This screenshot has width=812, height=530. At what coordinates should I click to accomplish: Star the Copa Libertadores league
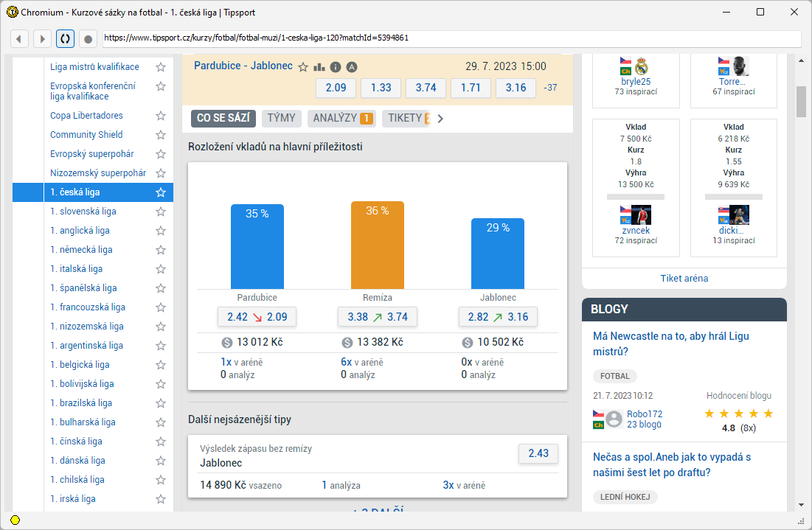[161, 116]
